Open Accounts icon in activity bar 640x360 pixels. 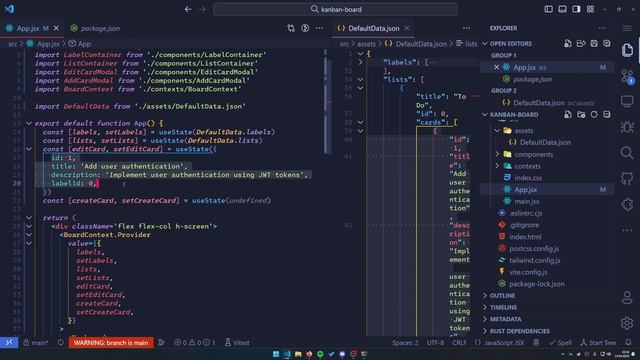(627, 298)
